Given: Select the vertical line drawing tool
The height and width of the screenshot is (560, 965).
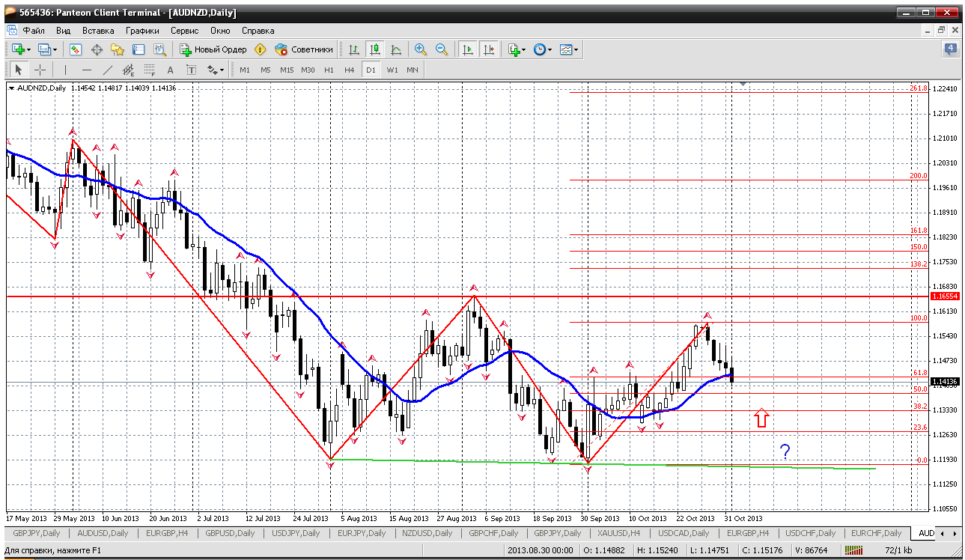Looking at the screenshot, I should (66, 70).
